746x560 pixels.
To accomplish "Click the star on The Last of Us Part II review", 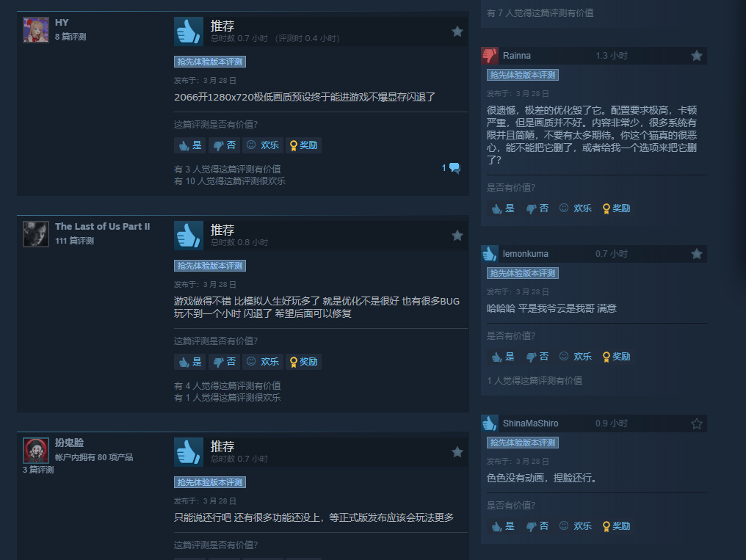I will pyautogui.click(x=457, y=236).
